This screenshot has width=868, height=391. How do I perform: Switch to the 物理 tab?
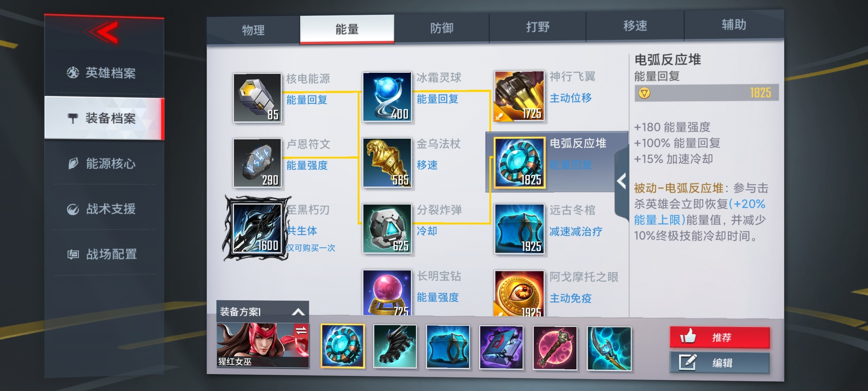tap(253, 30)
